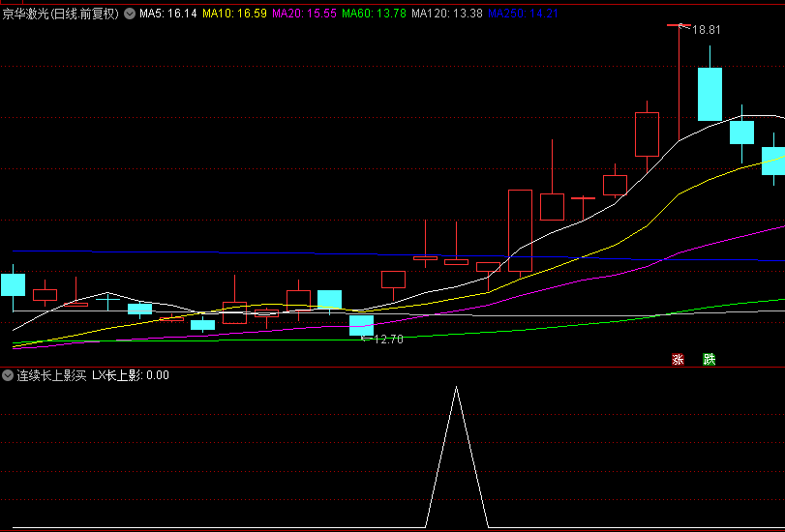Screen dimensions: 785x532
Task: Open dropdown beside 京华激光 chart title
Action: (x=130, y=15)
